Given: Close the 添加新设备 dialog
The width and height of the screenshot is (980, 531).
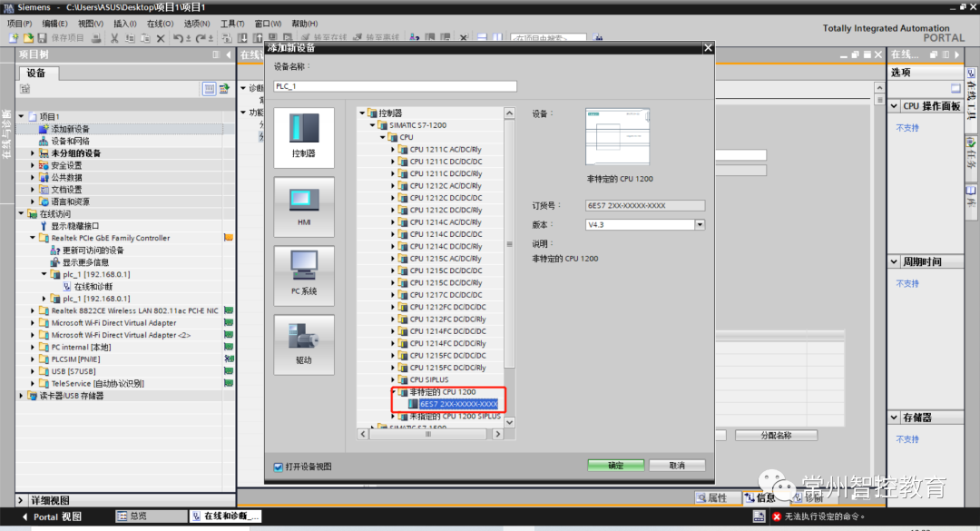Looking at the screenshot, I should click(x=708, y=48).
